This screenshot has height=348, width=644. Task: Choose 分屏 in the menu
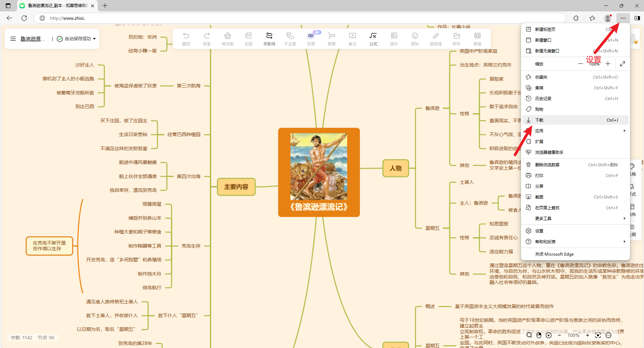click(576, 186)
